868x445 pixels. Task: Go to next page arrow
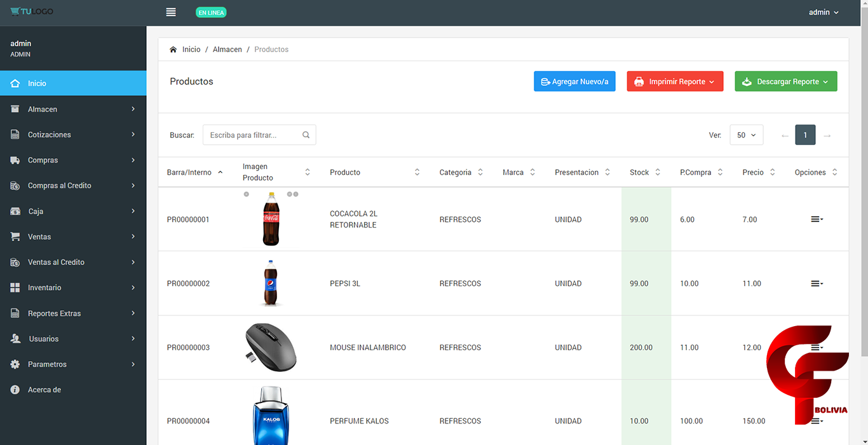tap(827, 135)
